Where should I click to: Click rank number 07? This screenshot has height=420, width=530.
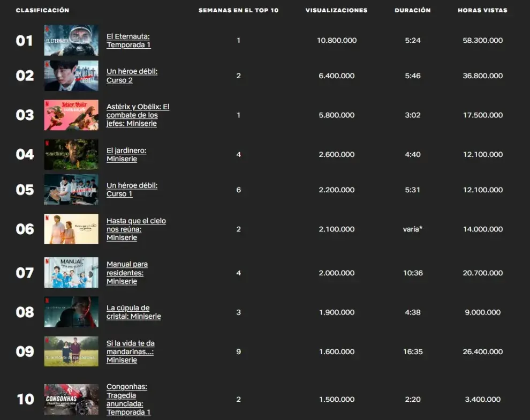click(x=25, y=273)
